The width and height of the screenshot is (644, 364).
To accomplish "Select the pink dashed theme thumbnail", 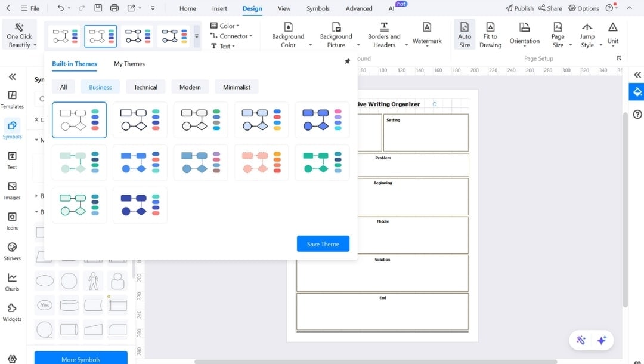I will (x=261, y=163).
